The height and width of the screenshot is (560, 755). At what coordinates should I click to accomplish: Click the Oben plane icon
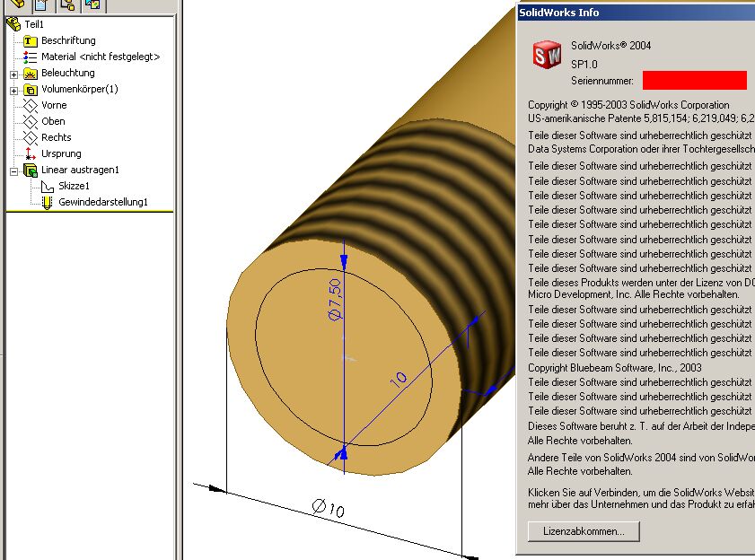[x=31, y=121]
